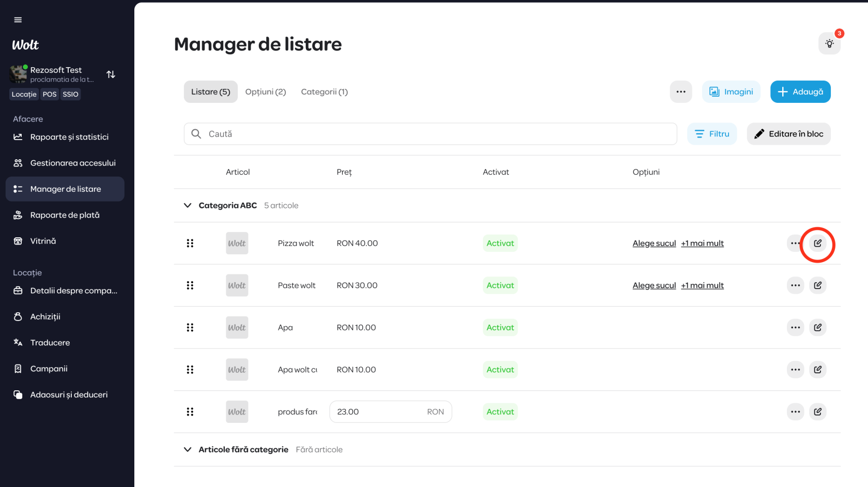Image resolution: width=868 pixels, height=487 pixels.
Task: Open Achiziții in sidebar
Action: (65, 316)
